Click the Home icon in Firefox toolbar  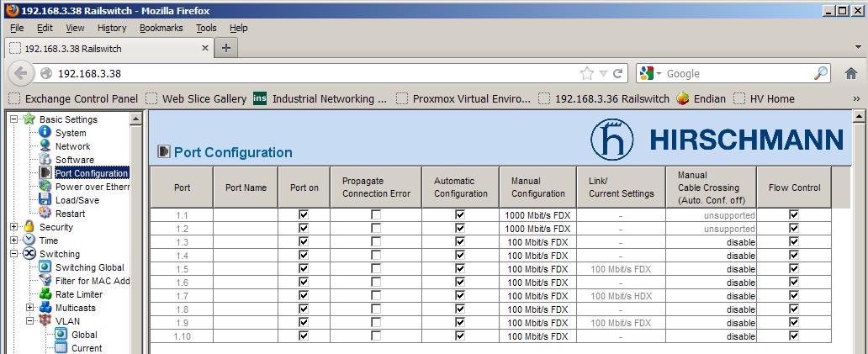coord(851,73)
